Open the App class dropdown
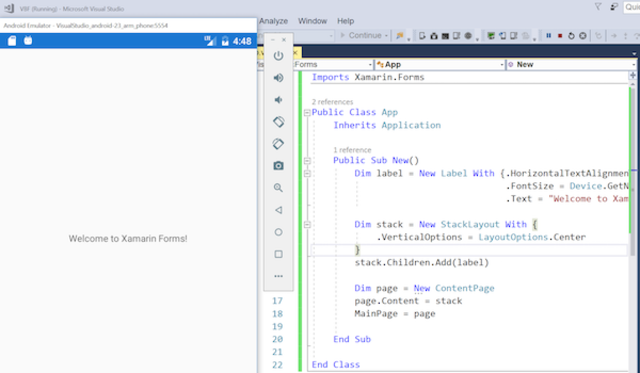Screen dimensions: 640x373 [440, 64]
